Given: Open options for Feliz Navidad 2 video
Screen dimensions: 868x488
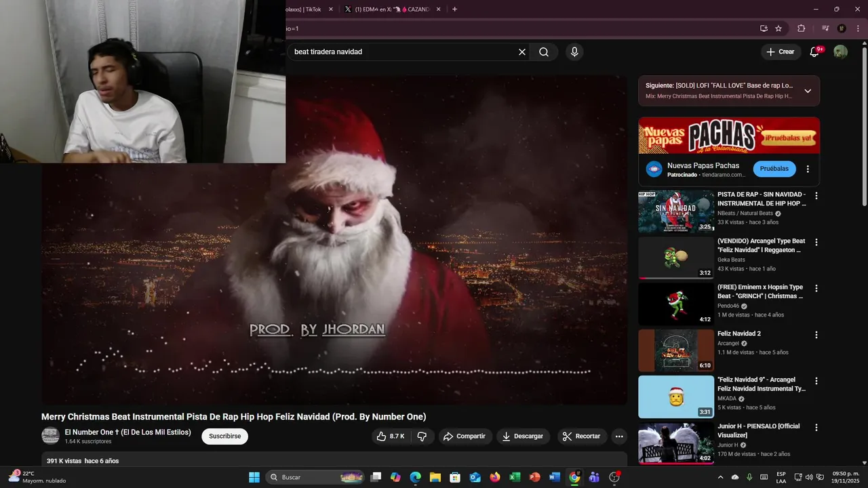Looking at the screenshot, I should 816,335.
